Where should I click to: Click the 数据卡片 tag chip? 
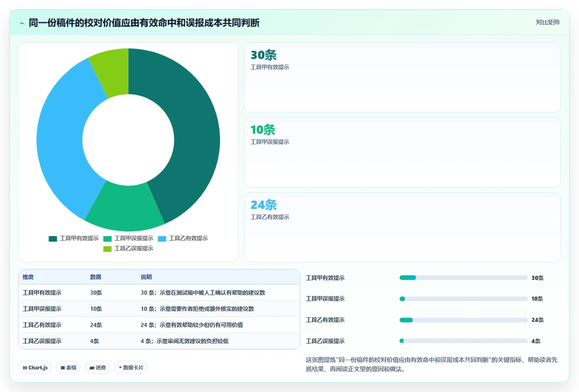pos(131,368)
